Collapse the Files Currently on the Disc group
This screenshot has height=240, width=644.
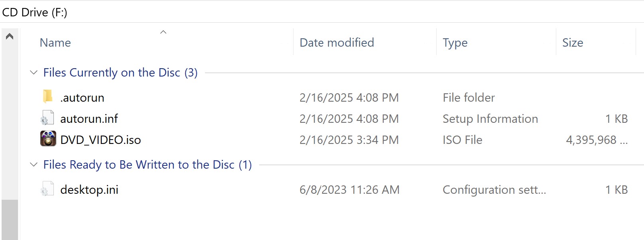pos(34,73)
